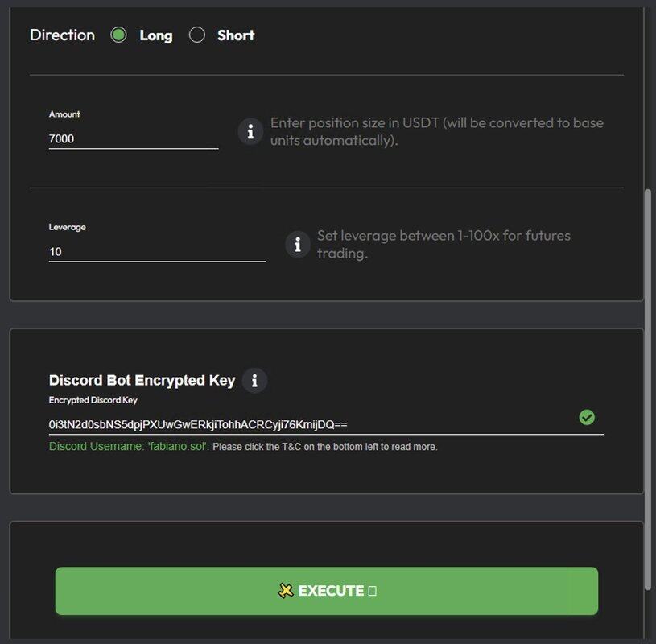Image resolution: width=656 pixels, height=644 pixels.
Task: Click the info icon beside Amount
Action: point(250,131)
